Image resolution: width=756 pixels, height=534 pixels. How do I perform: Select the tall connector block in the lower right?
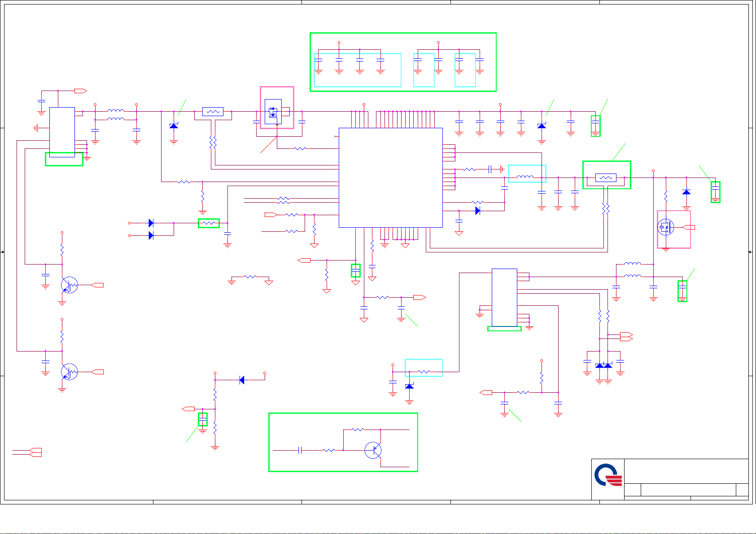[504, 298]
